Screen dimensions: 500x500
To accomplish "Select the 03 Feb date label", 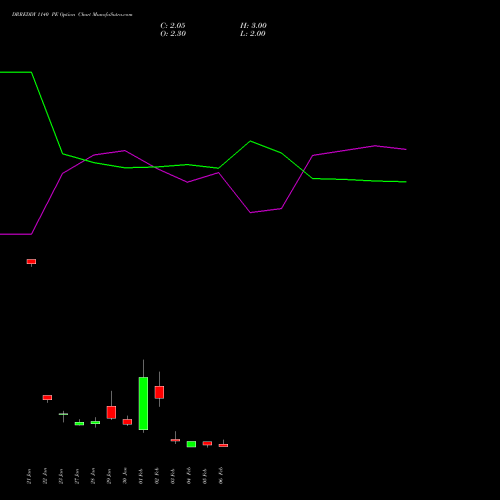I will tap(173, 476).
